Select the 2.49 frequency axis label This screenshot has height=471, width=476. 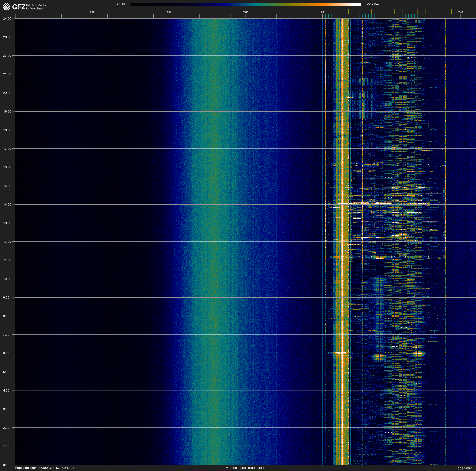click(x=460, y=12)
